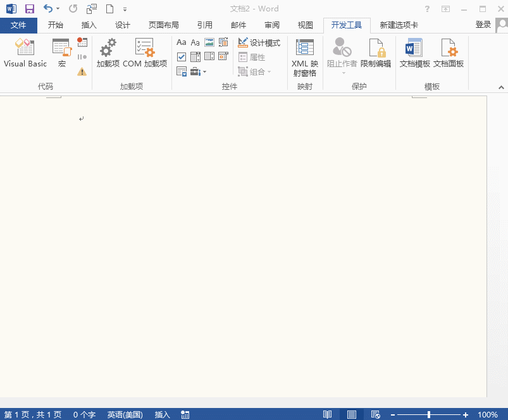This screenshot has width=508, height=420.
Task: Insert picture content control
Action: tap(209, 42)
